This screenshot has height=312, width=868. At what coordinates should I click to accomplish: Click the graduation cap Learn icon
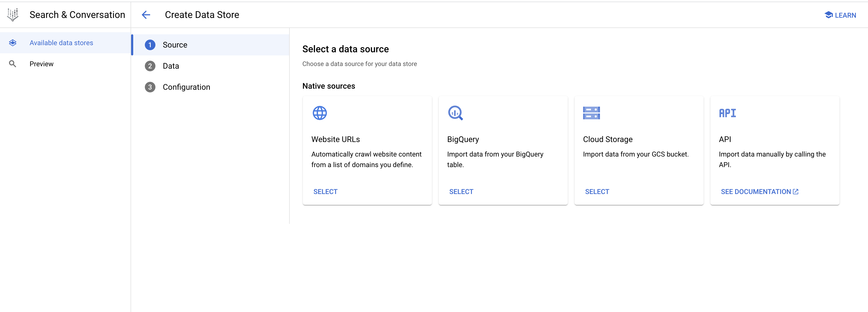[828, 15]
